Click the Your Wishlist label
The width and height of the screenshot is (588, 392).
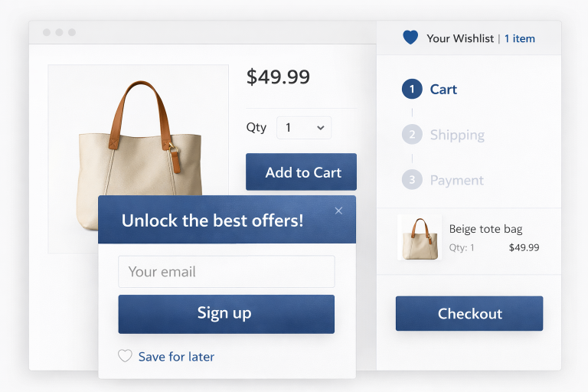pos(460,38)
